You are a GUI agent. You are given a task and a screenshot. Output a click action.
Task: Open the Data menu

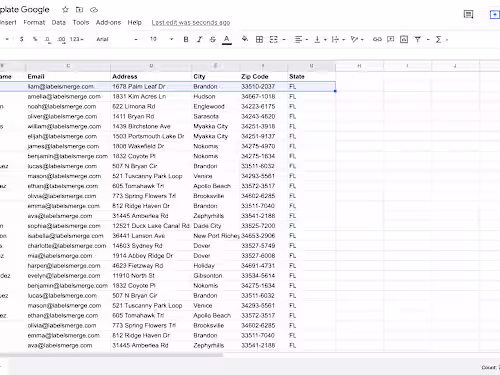58,22
